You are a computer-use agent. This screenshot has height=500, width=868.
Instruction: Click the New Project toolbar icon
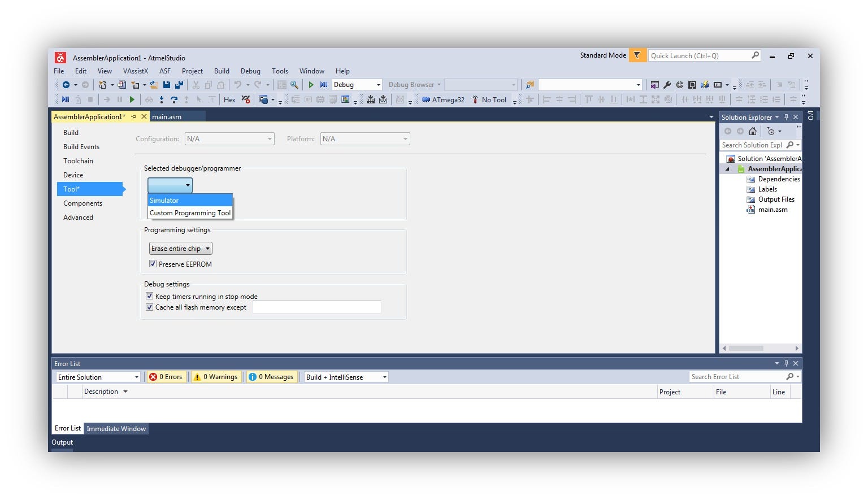102,85
